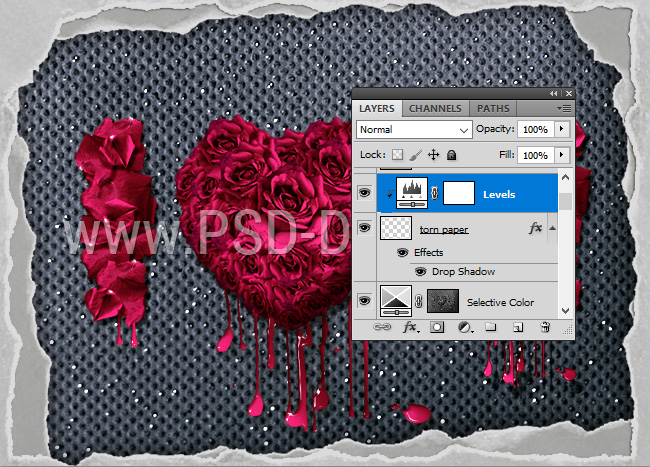
Task: Close the Layers panel
Action: point(569,94)
